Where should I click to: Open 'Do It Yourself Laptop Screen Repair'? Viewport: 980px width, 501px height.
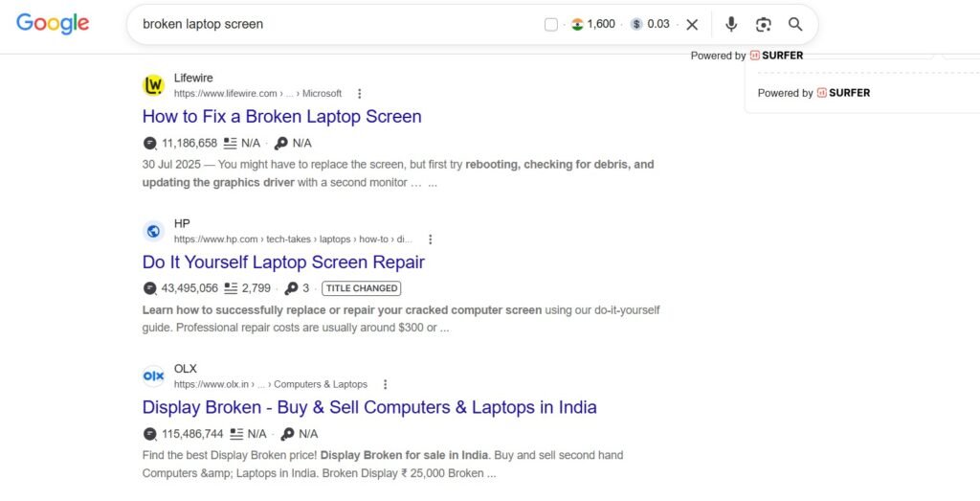click(283, 262)
